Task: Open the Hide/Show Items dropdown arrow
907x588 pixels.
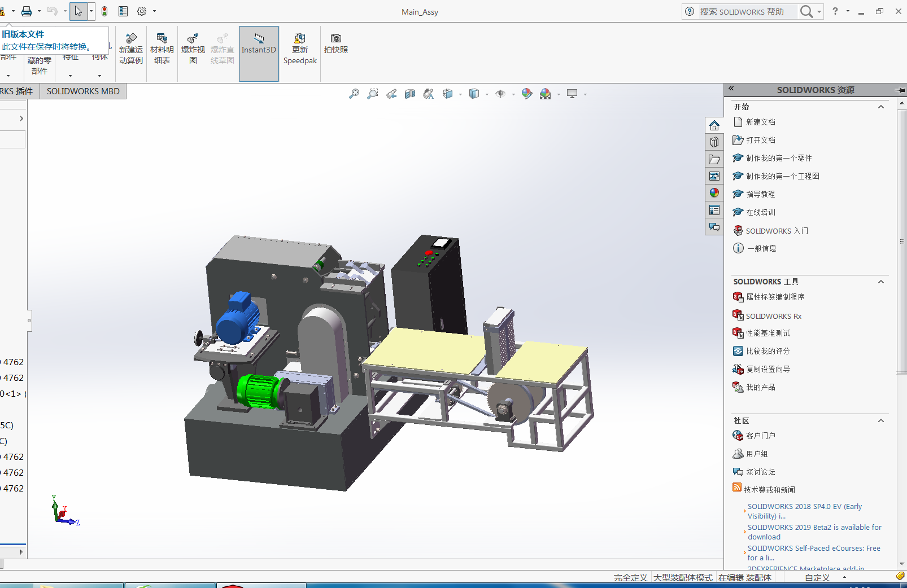Action: click(513, 94)
